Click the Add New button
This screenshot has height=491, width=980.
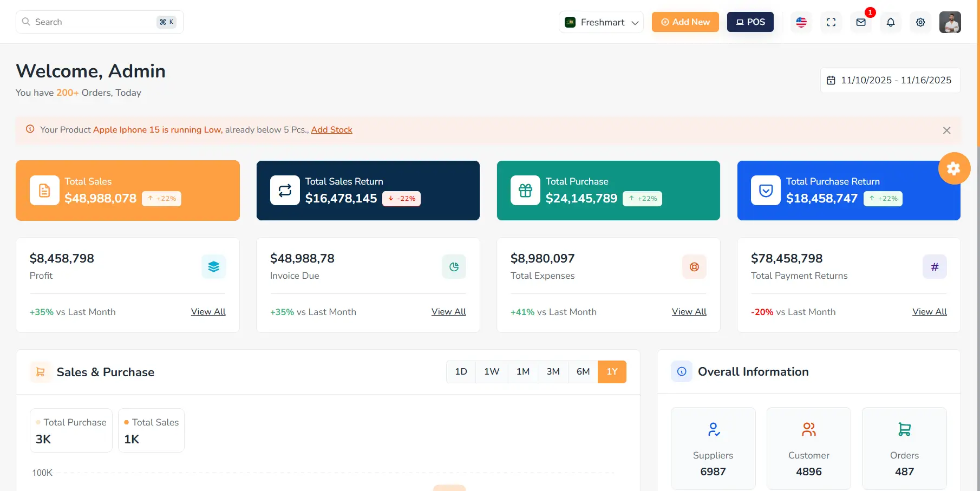pos(685,22)
